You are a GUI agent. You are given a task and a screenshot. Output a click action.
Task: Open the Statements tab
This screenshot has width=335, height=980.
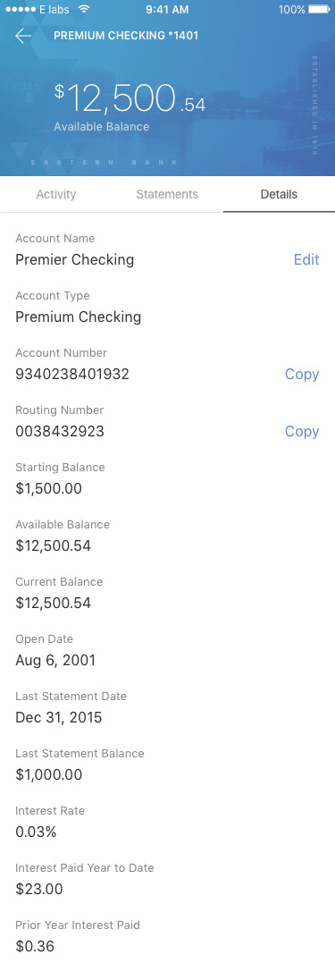coord(167,194)
